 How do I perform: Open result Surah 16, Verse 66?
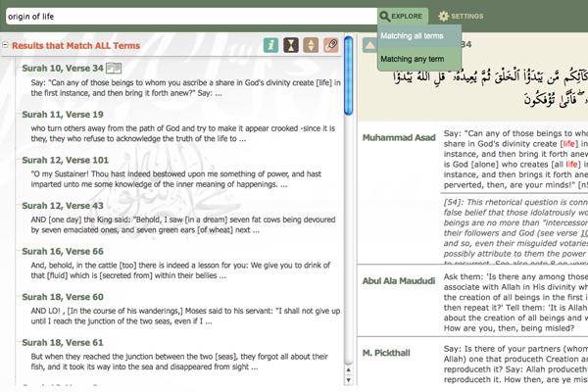pos(63,251)
